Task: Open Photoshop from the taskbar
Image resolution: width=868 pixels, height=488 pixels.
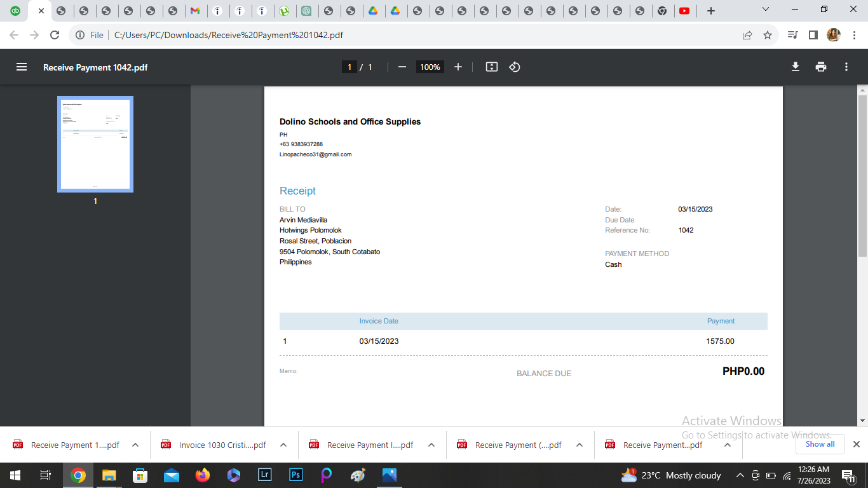Action: (295, 475)
